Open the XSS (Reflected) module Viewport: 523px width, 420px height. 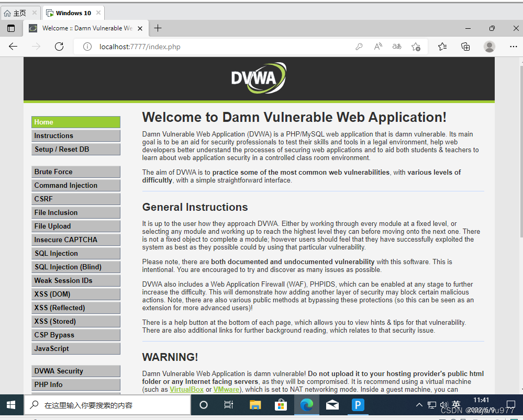tap(76, 308)
